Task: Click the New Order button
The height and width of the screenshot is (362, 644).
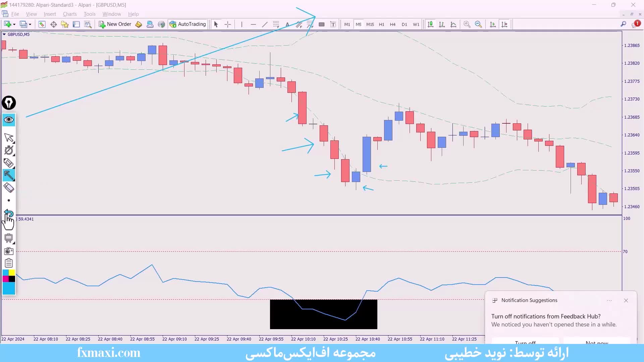Action: click(115, 24)
